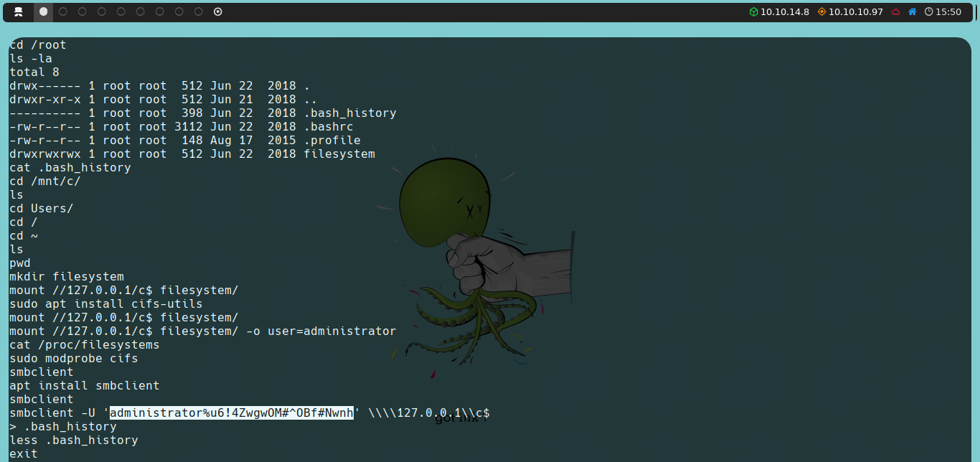Click target IP address 10.10.10.97

pyautogui.click(x=856, y=11)
